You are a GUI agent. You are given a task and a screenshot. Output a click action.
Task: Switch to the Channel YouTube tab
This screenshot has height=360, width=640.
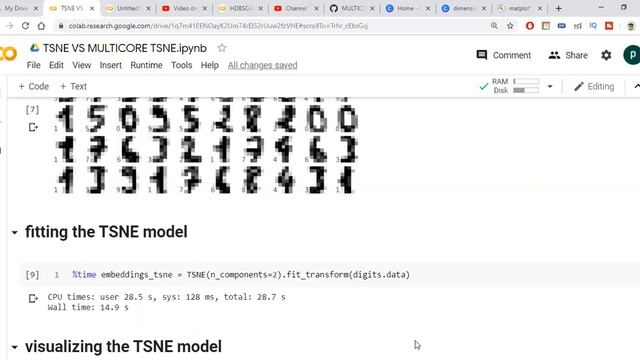pos(296,8)
